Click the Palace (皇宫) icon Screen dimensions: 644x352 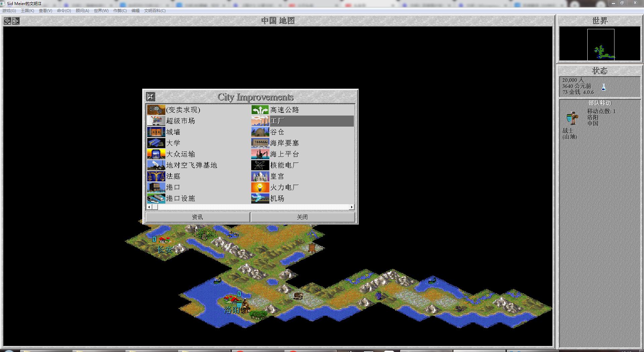[x=260, y=176]
